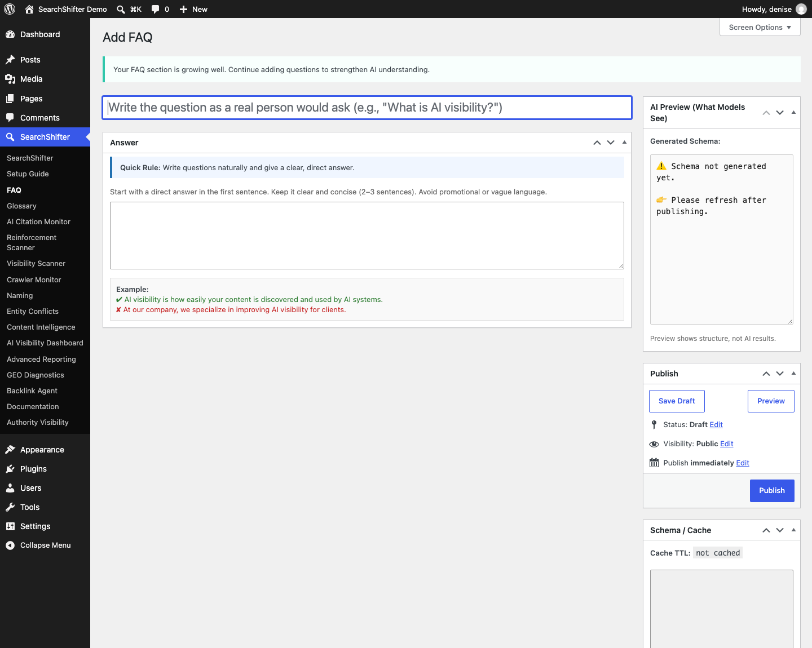The height and width of the screenshot is (648, 812).
Task: Toggle the Publish panel collapse triangle
Action: 793,374
